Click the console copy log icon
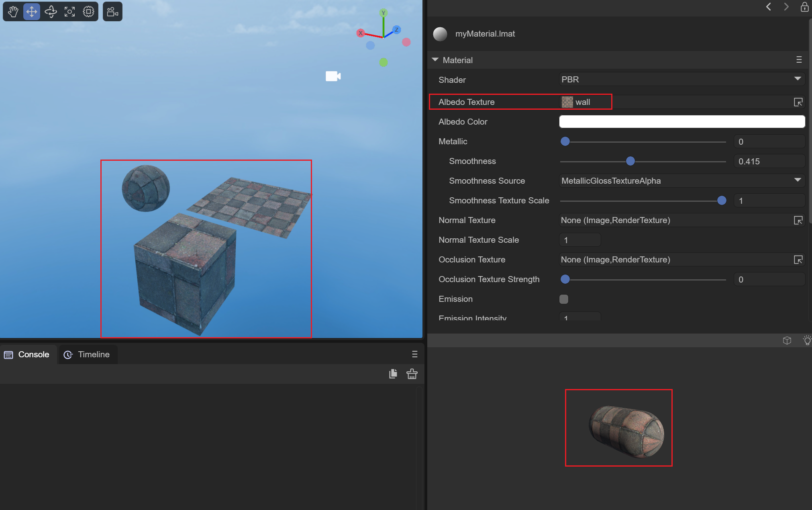 (393, 374)
